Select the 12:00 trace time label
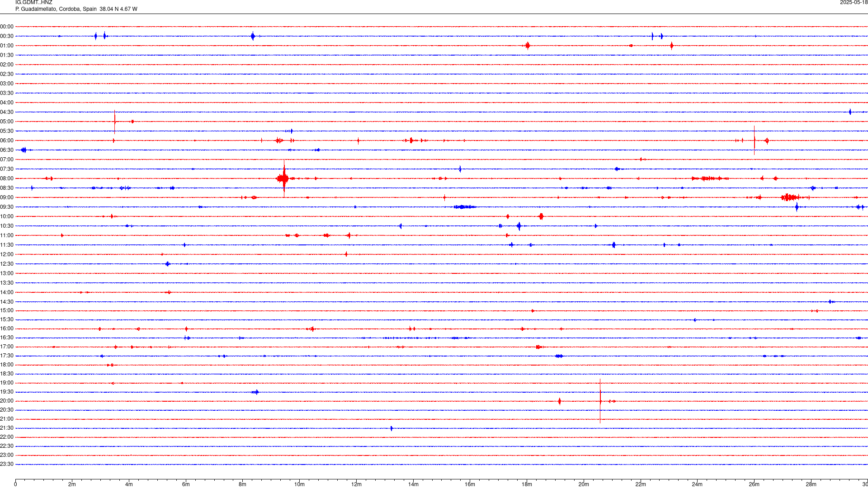868x488 pixels. coord(7,255)
